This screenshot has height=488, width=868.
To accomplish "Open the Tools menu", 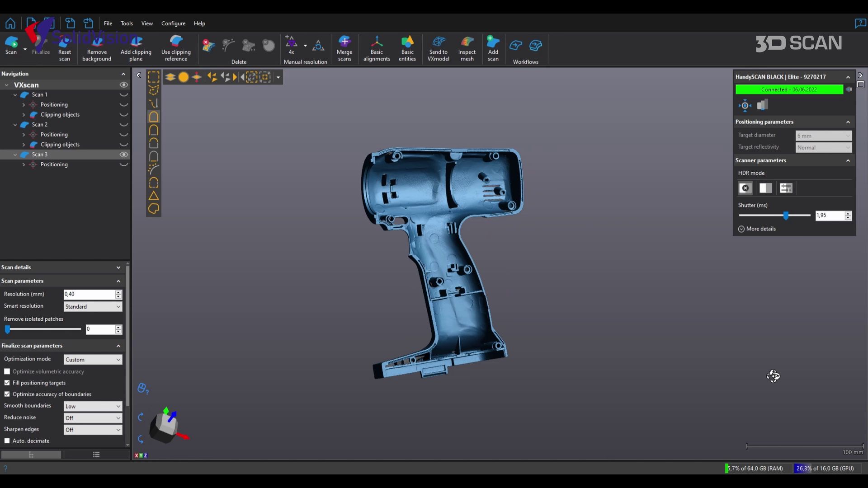I will click(x=127, y=23).
